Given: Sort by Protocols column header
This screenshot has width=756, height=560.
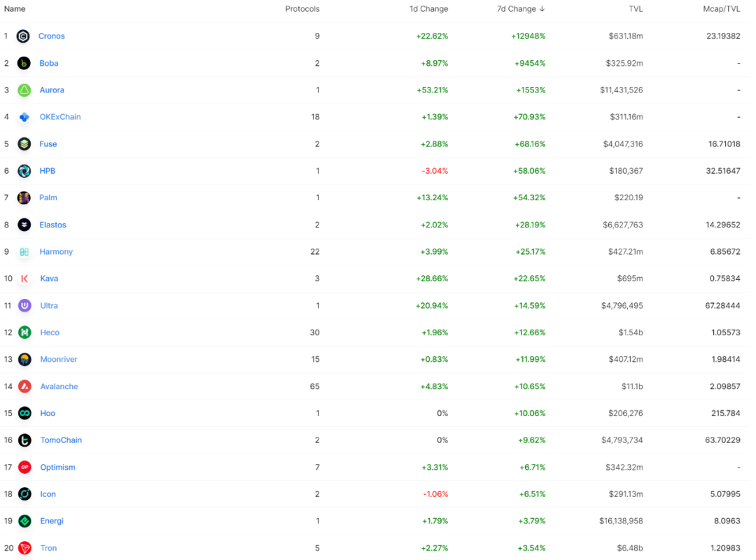Looking at the screenshot, I should click(x=302, y=8).
